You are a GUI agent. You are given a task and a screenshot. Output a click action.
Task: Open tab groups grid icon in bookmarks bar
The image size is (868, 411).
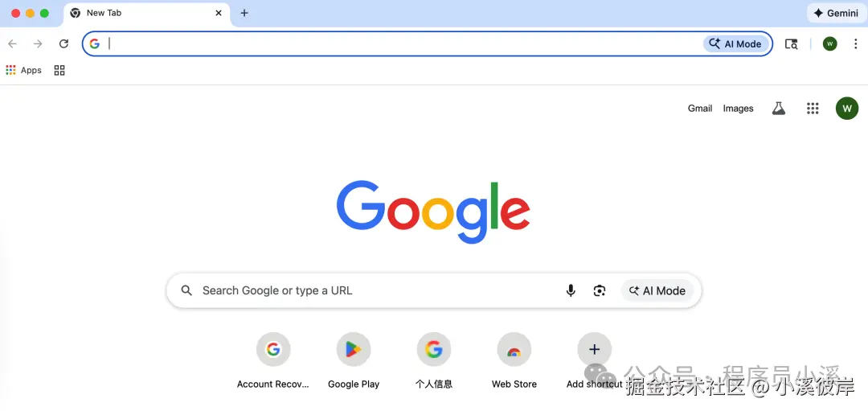tap(59, 70)
